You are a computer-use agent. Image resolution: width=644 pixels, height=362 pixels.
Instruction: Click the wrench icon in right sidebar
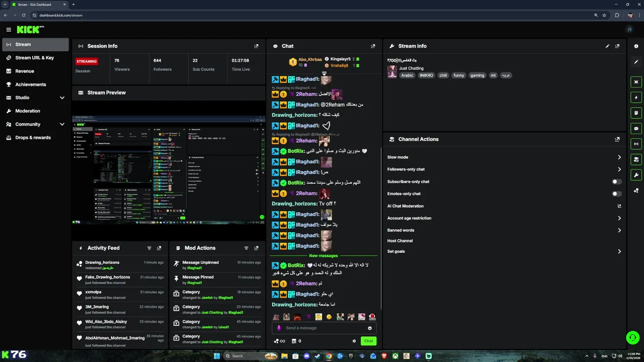point(636,175)
